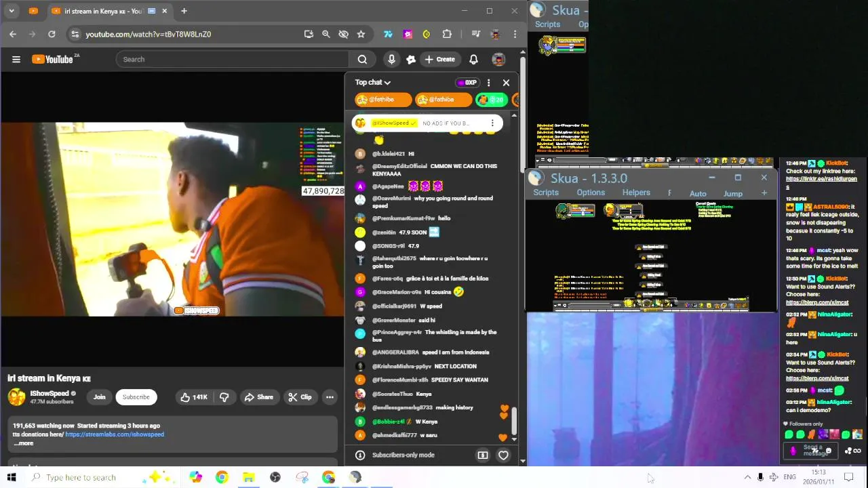Open the Chrome tab search dropdown
This screenshot has width=868, height=488.
[x=12, y=11]
